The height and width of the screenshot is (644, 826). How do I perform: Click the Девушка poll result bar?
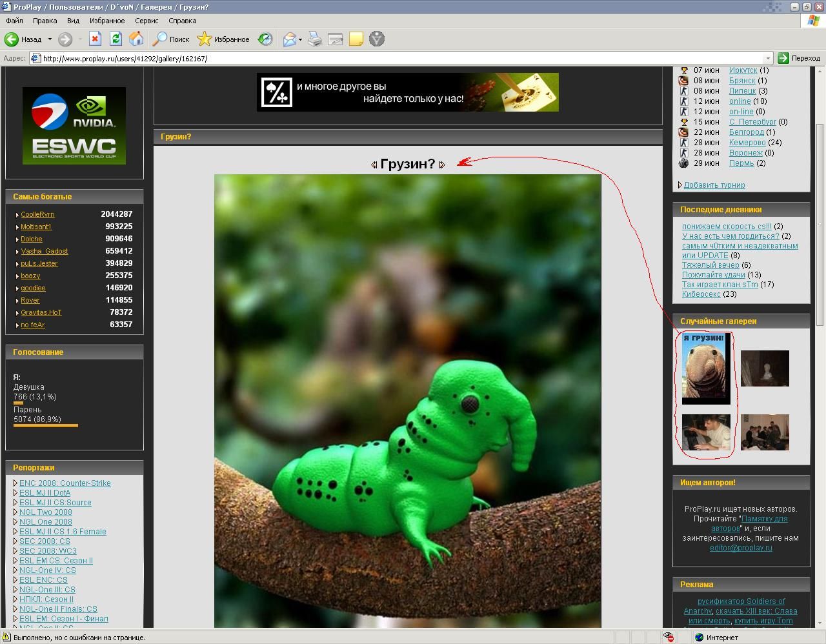(18, 403)
